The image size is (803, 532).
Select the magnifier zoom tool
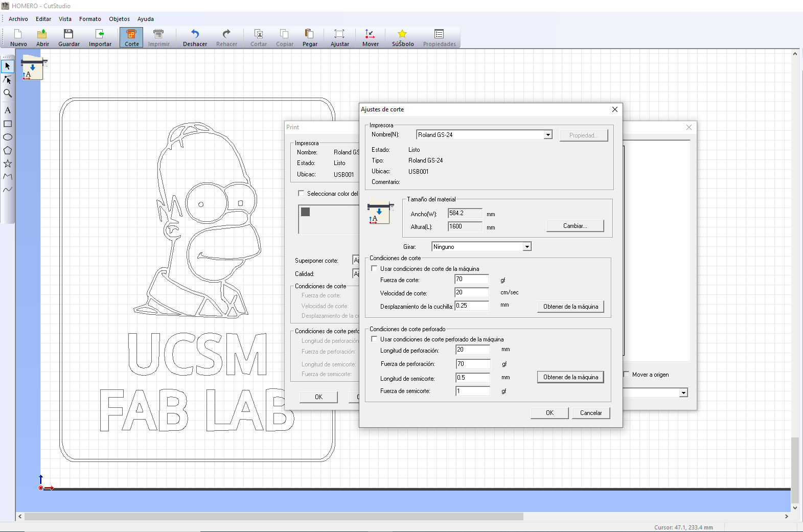click(x=8, y=93)
